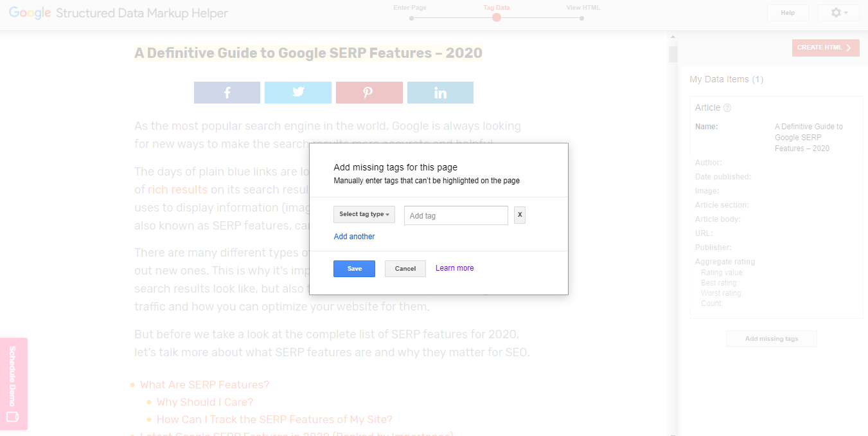Click the Add missing tags button
This screenshot has width=868, height=436.
772,339
